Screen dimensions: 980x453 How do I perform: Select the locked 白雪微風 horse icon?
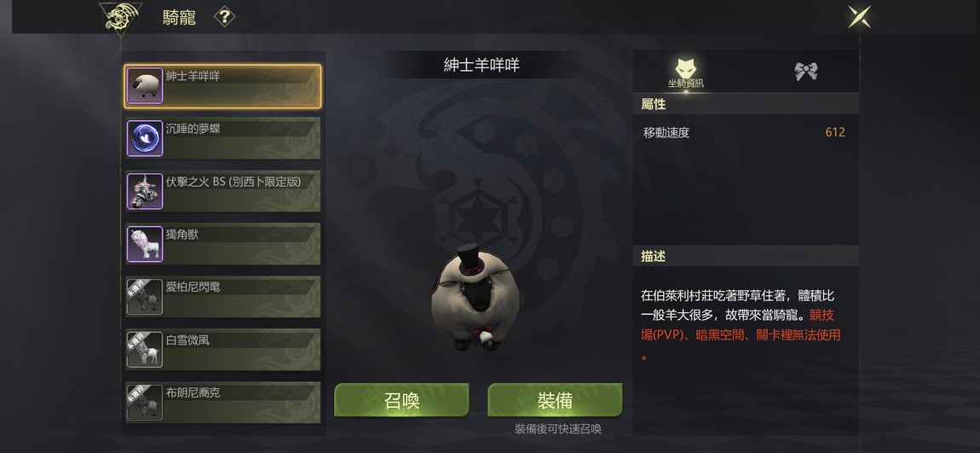[145, 350]
